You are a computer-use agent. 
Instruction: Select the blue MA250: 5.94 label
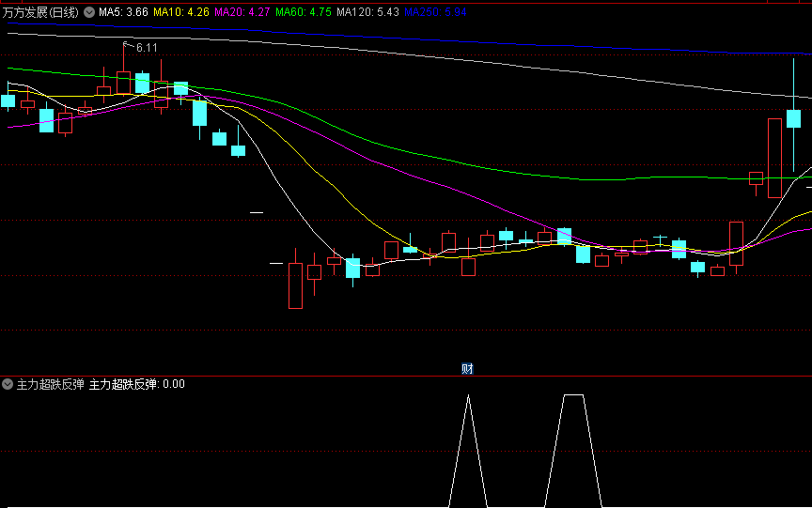click(x=435, y=12)
